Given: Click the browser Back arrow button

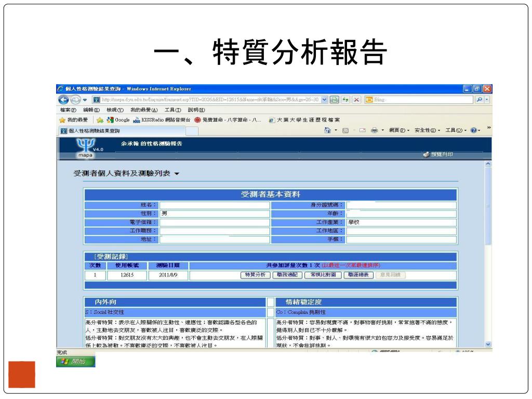Looking at the screenshot, I should [x=63, y=100].
